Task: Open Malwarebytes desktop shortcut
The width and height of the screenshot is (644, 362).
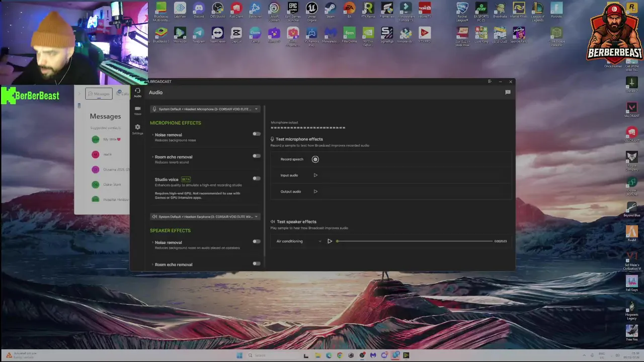Action: (330, 35)
